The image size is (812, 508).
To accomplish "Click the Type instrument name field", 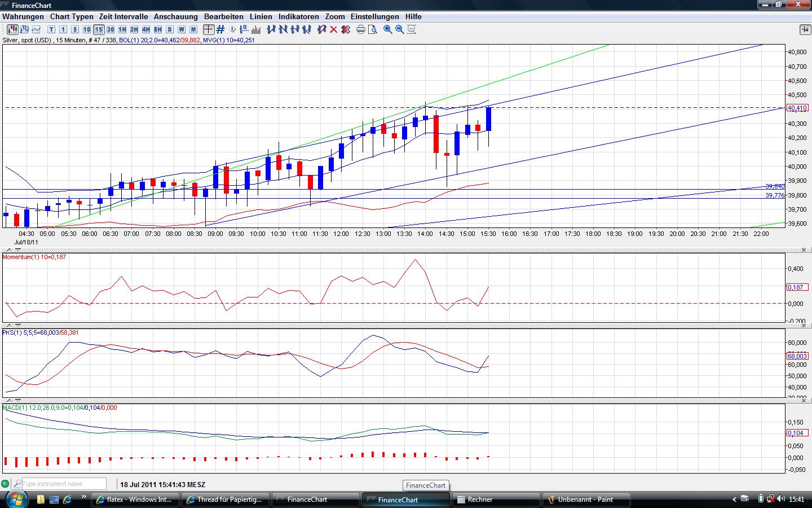I will (x=63, y=484).
